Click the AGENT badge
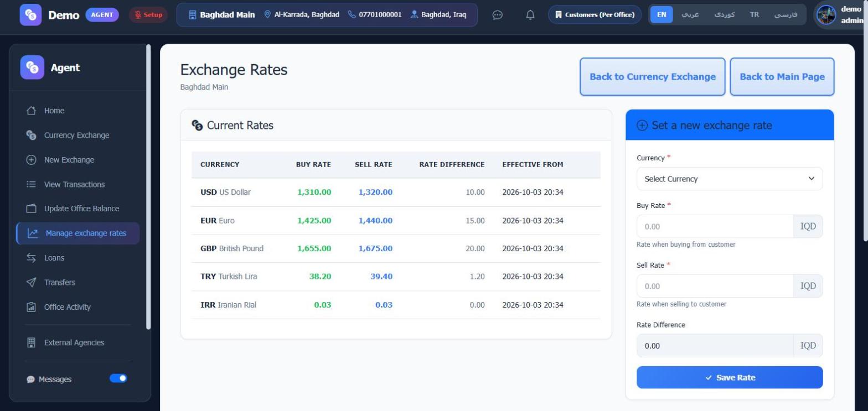868x411 pixels. pyautogui.click(x=102, y=15)
